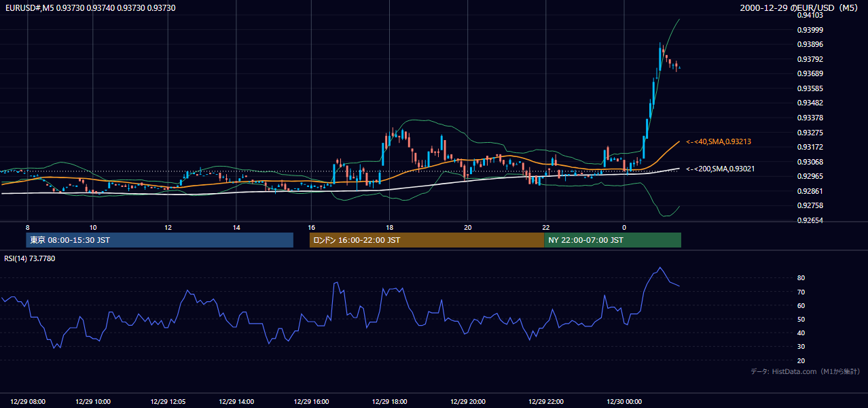
Task: Click hour marker 18 under price chart
Action: point(389,227)
